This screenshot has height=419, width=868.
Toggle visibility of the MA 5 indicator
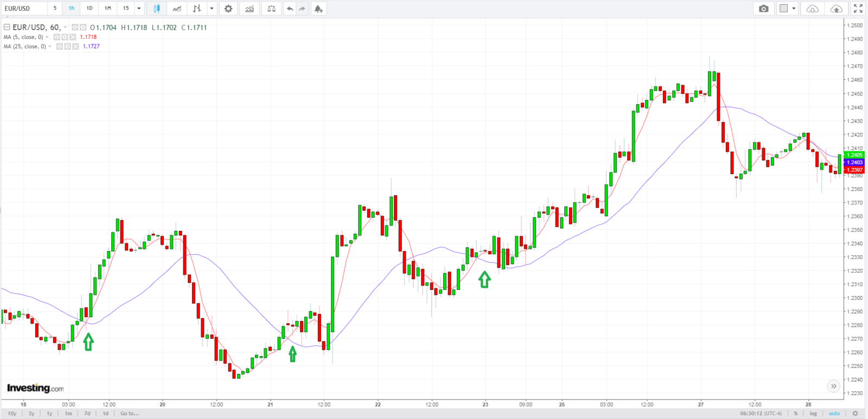coord(57,37)
